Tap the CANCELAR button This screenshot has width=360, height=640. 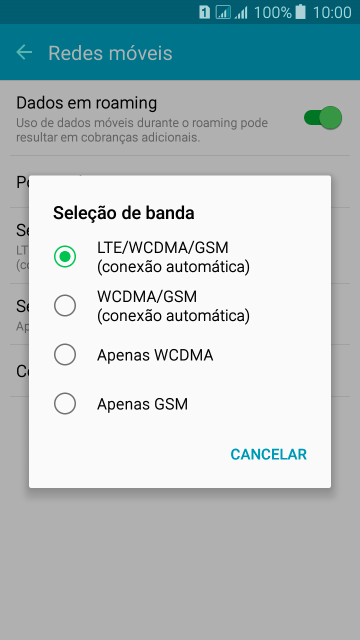pos(268,454)
